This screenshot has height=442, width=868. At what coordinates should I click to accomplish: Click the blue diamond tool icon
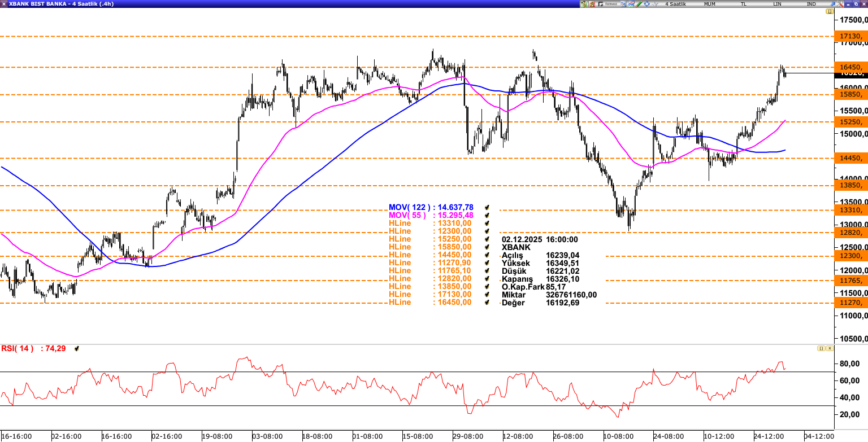click(x=646, y=4)
